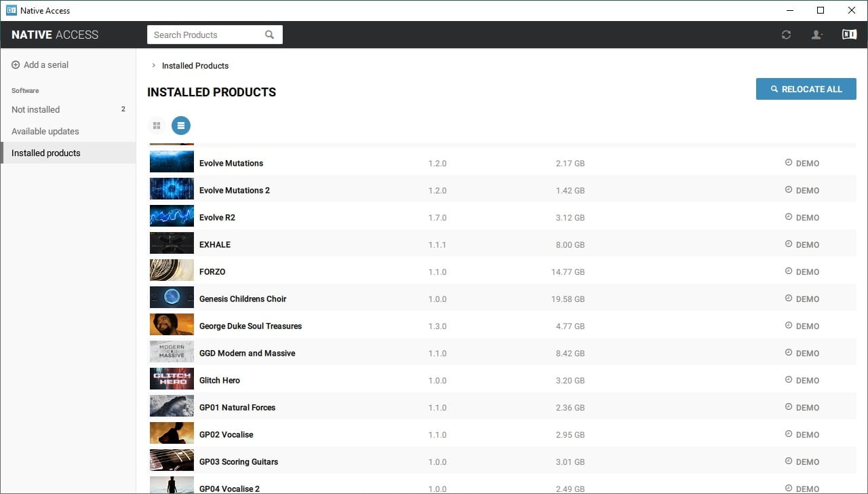
Task: Click DEMO label for Evolve Mutations 2
Action: coord(808,191)
